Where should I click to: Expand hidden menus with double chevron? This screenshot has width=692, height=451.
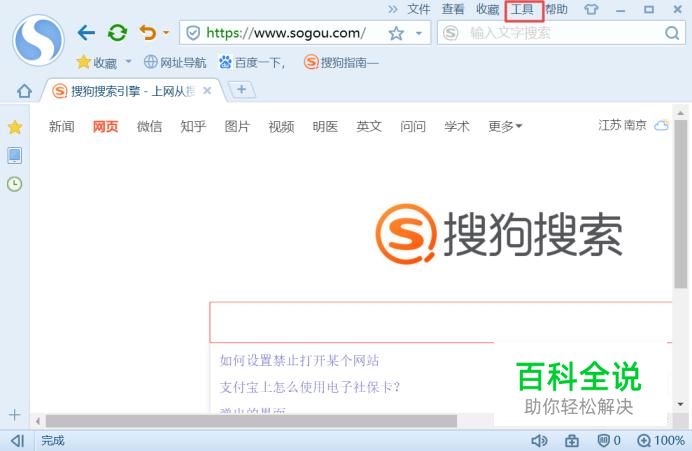pyautogui.click(x=393, y=9)
